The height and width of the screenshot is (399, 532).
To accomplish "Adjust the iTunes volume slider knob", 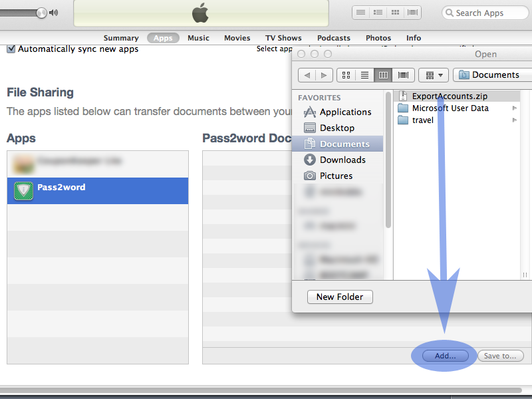I will (41, 13).
